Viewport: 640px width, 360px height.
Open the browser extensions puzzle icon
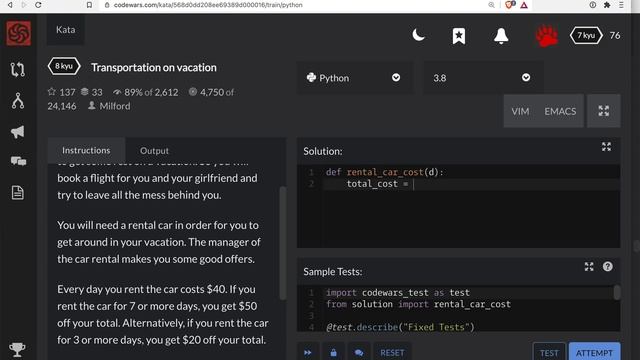607,5
